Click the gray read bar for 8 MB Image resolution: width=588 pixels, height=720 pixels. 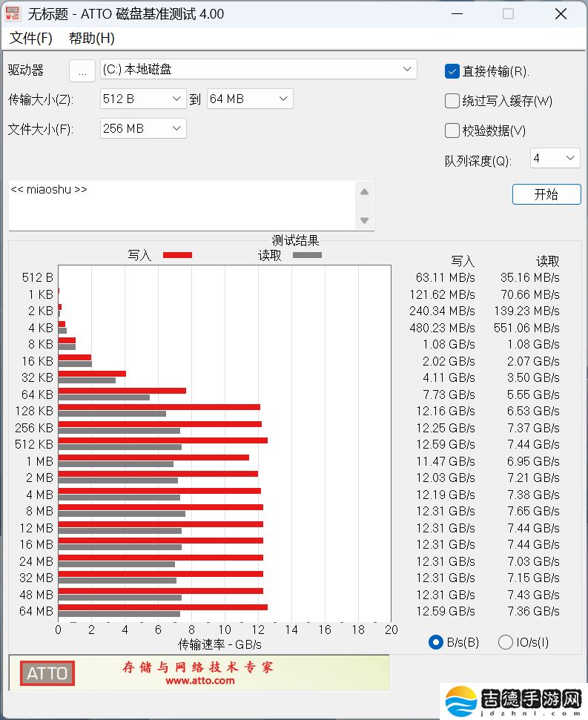point(122,514)
